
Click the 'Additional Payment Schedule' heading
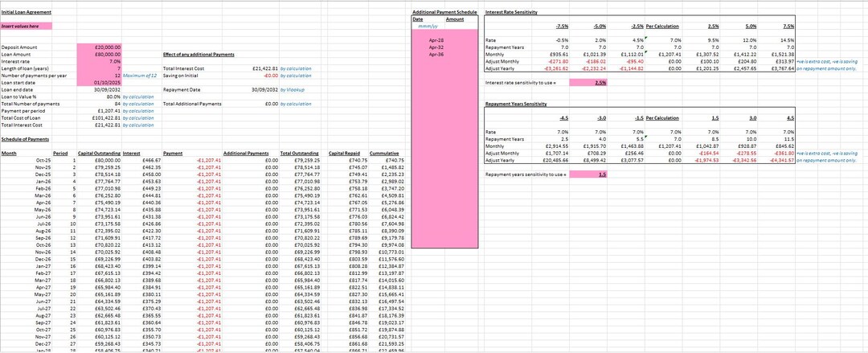point(444,12)
